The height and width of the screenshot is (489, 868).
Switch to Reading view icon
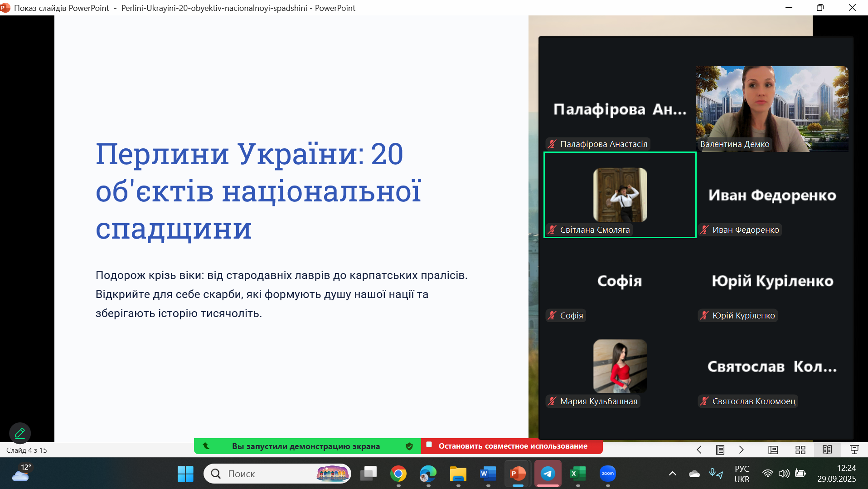click(x=827, y=450)
